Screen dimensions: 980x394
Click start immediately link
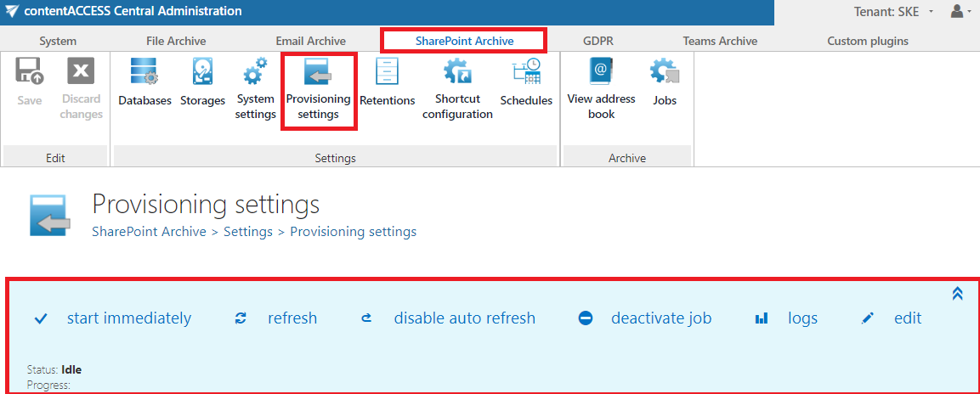pyautogui.click(x=128, y=318)
